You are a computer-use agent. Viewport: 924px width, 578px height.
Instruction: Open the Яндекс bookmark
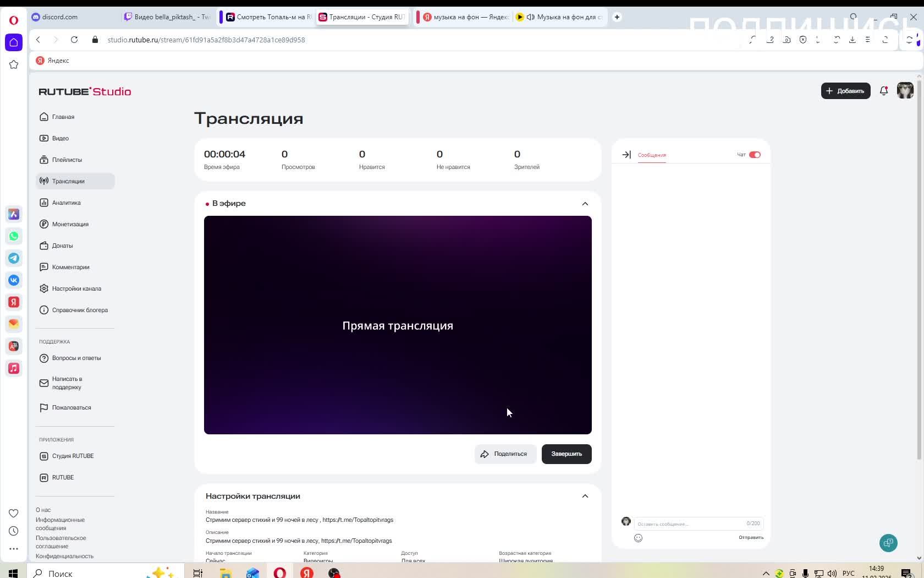53,61
